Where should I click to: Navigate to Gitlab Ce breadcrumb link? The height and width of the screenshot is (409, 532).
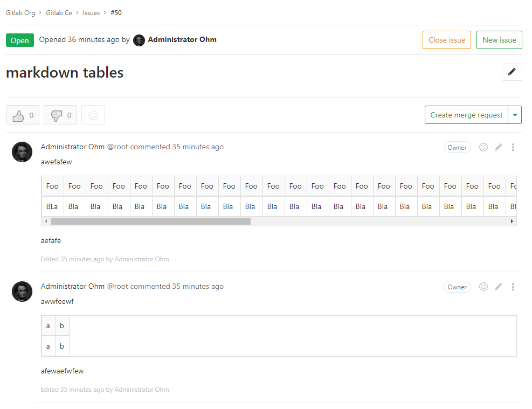59,12
